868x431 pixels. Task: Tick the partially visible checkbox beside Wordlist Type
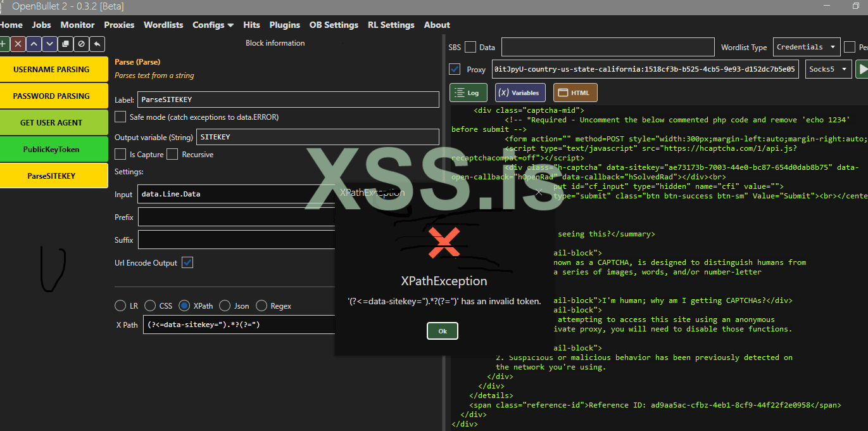coord(850,47)
